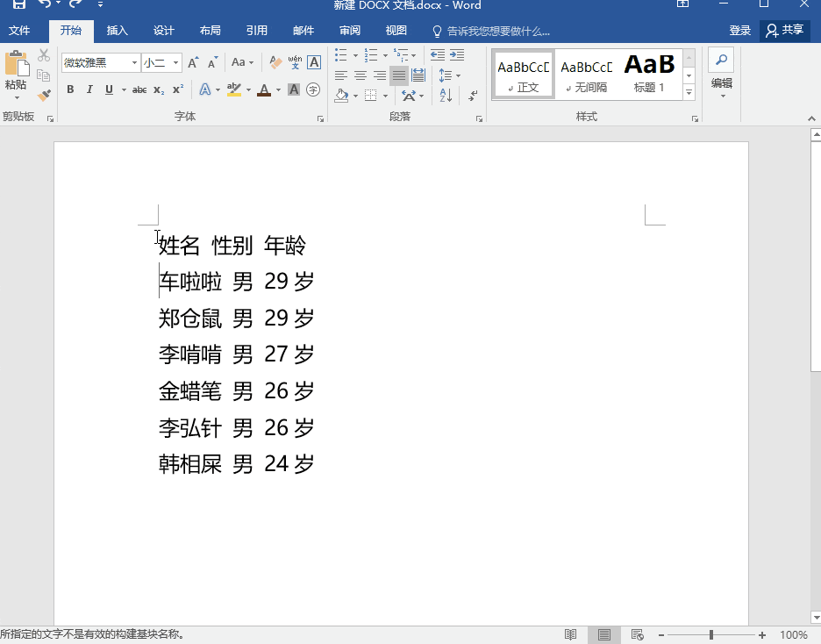This screenshot has height=644, width=821.
Task: Click the 共享 share button
Action: click(x=784, y=31)
